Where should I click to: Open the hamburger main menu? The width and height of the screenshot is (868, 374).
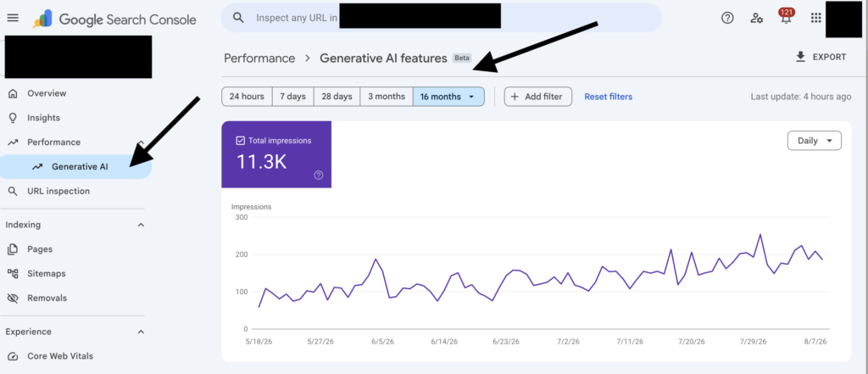(x=12, y=19)
